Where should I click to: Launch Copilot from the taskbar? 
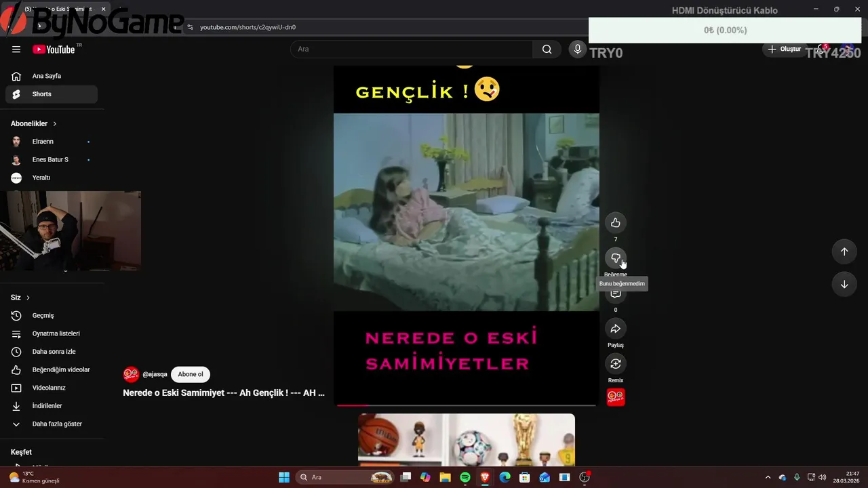425,477
